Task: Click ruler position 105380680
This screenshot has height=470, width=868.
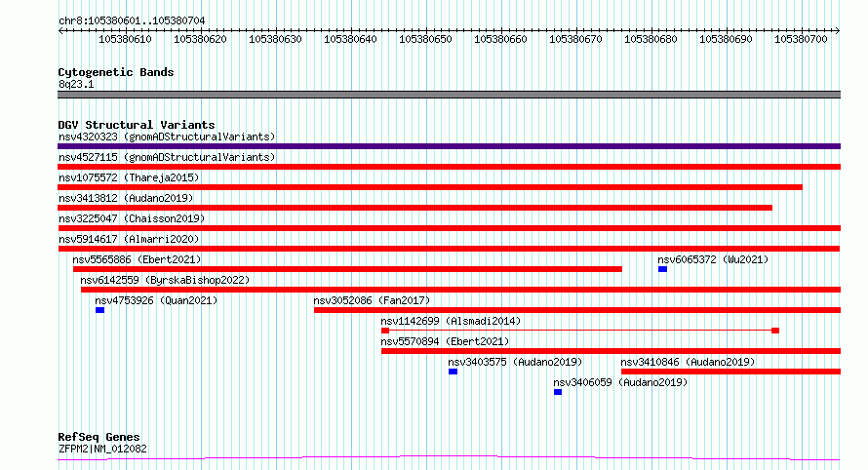Action: [651, 39]
